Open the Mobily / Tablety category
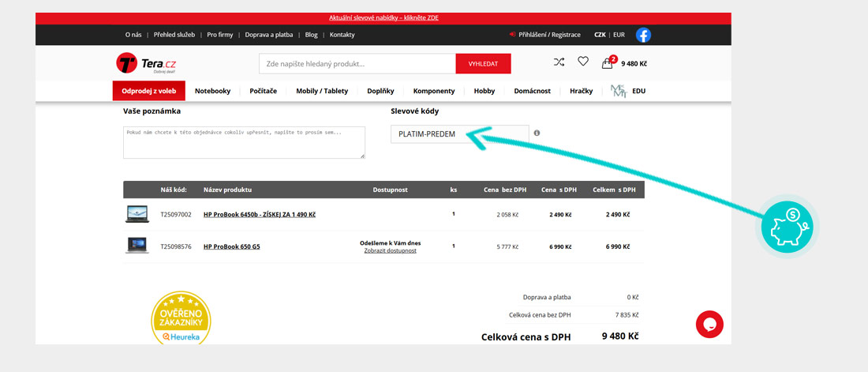The width and height of the screenshot is (868, 372). [322, 91]
